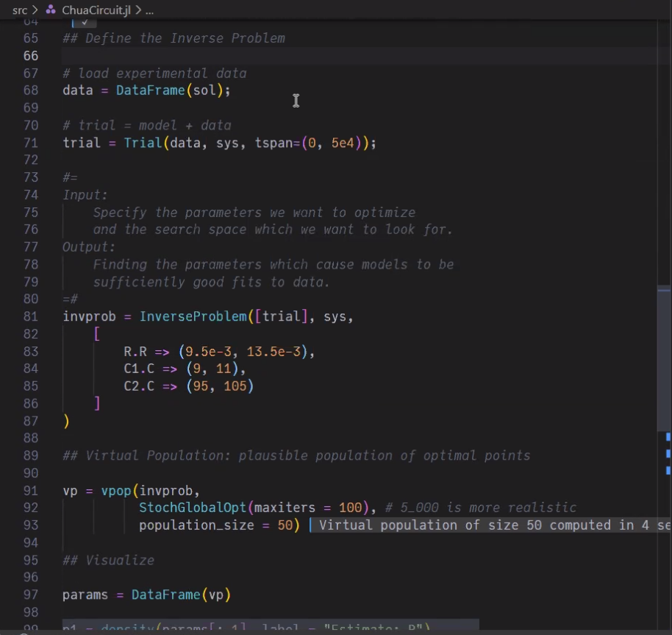Viewport: 672px width, 635px height.
Task: Open the src folder breadcrumb
Action: [x=20, y=10]
